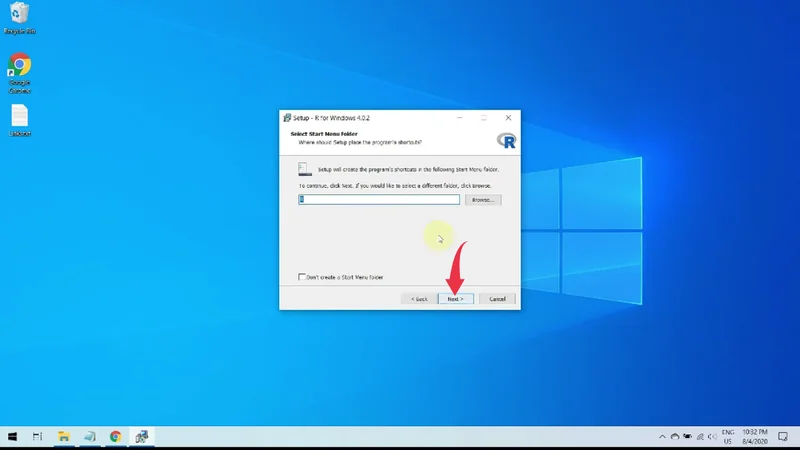
Task: Enable Don't create a Start Menu folder
Action: (x=303, y=277)
